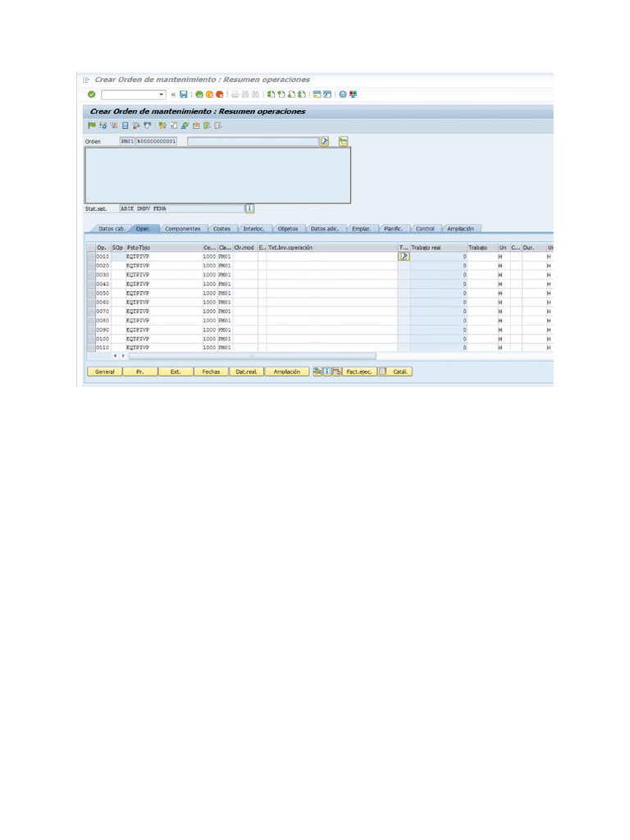Save the order with the floppy disk icon
630x840 pixels.
(x=184, y=94)
